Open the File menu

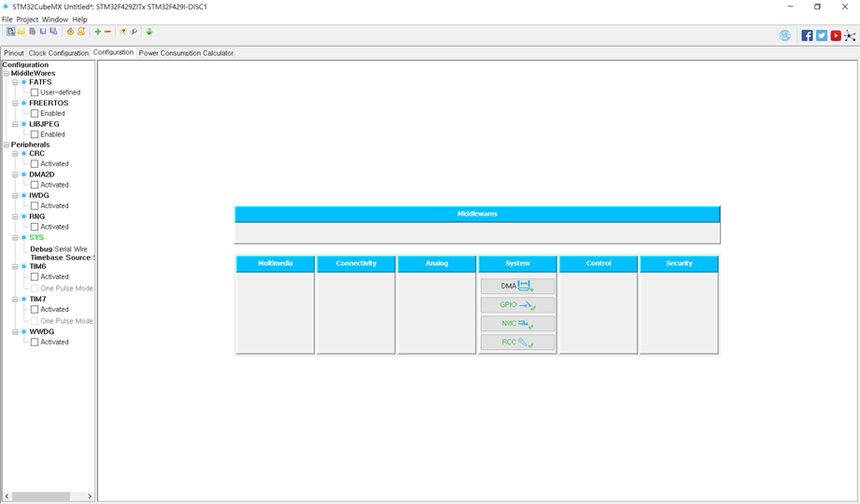[7, 20]
